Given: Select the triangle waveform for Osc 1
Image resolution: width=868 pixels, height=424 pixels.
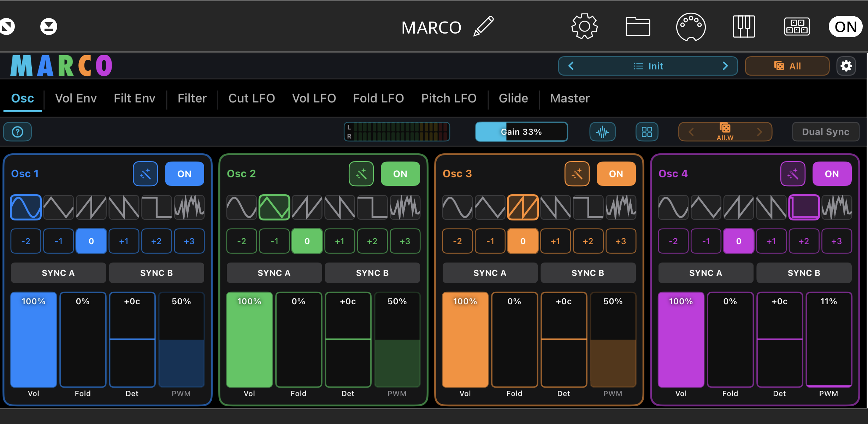Looking at the screenshot, I should tap(58, 207).
